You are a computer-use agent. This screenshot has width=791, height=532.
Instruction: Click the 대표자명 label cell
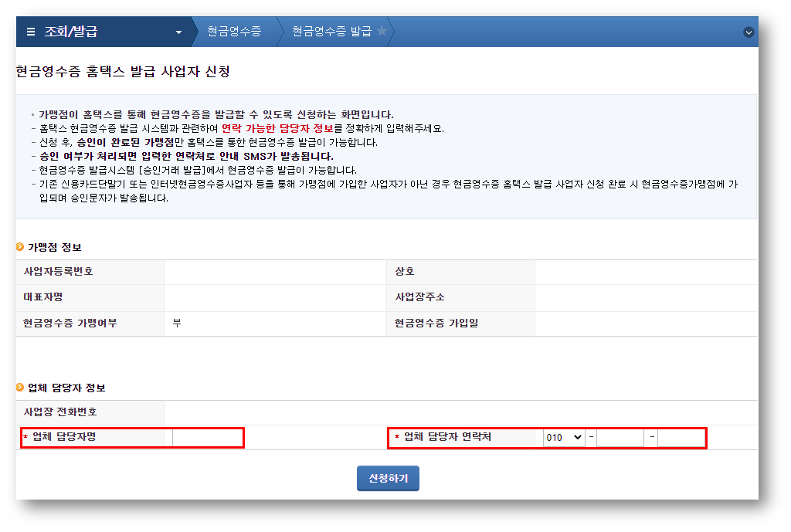(90, 297)
